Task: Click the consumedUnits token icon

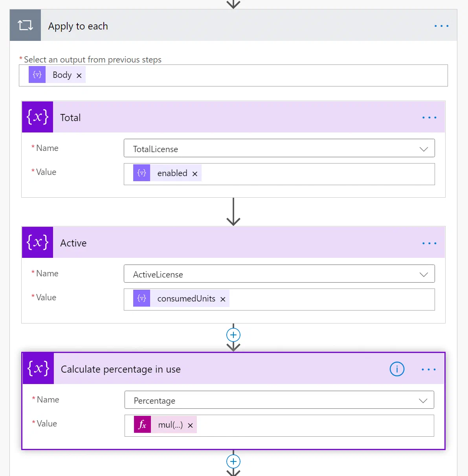Action: pyautogui.click(x=141, y=298)
